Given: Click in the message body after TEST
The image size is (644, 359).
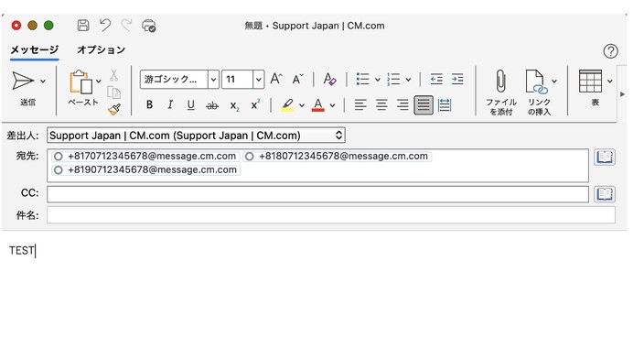Looking at the screenshot, I should (x=36, y=250).
